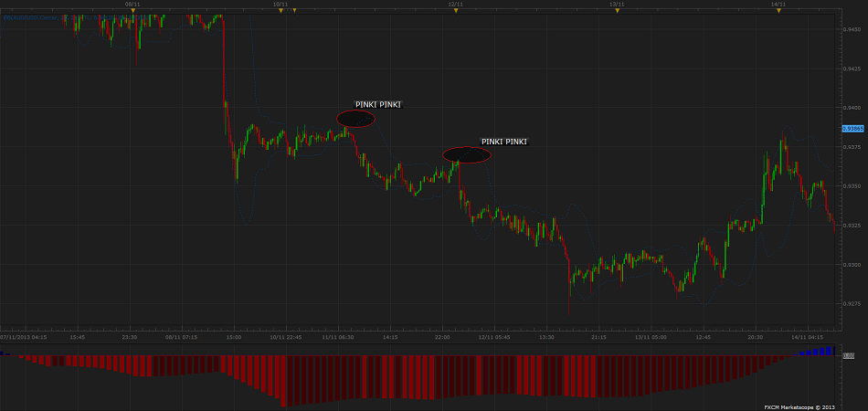Click the 08/11 day marker triangle
Screen dimensions: 868x411
(x=132, y=10)
